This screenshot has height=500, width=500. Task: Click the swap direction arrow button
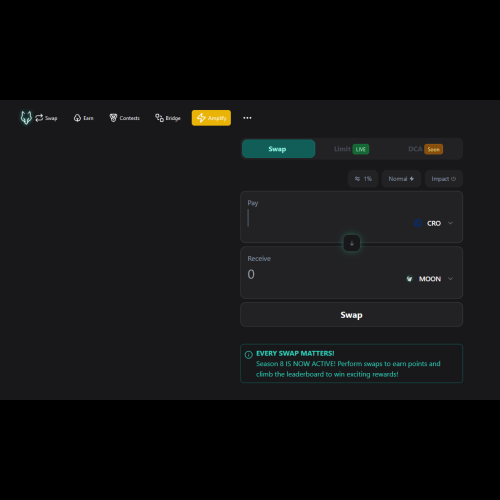point(352,243)
